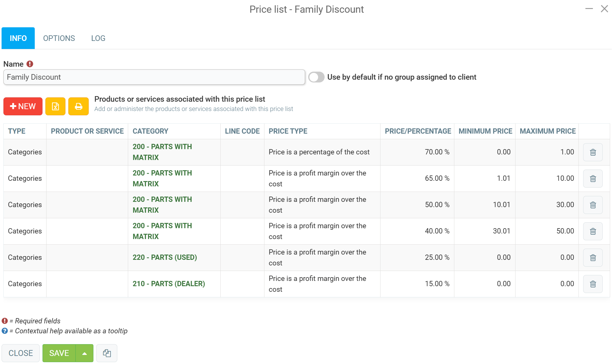Click the Excel export icon button
The image size is (612, 364).
55,106
